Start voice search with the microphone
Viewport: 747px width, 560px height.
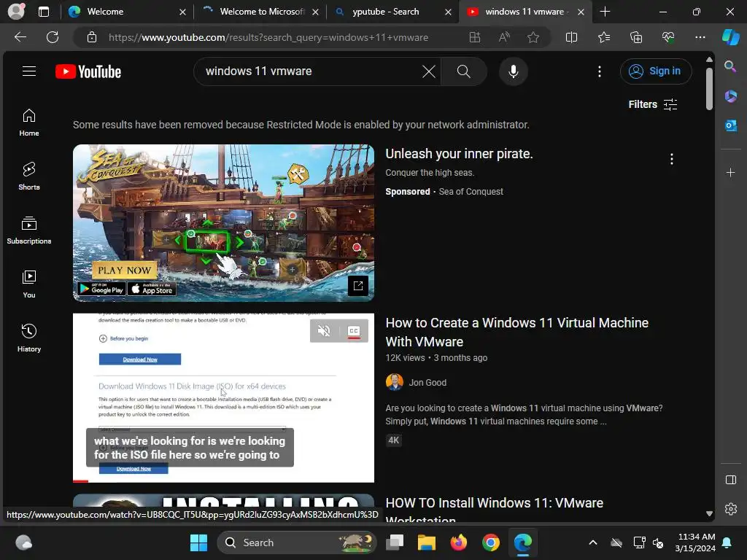(x=513, y=71)
